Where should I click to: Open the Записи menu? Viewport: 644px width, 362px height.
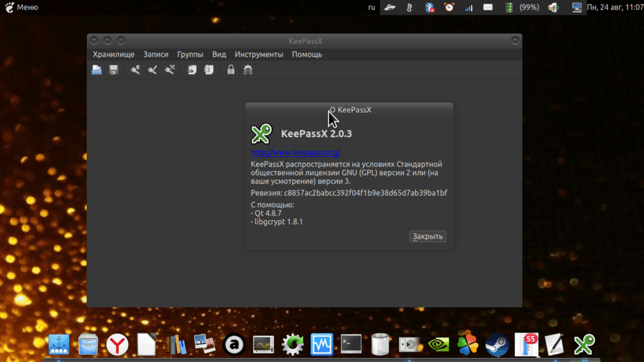(x=156, y=54)
